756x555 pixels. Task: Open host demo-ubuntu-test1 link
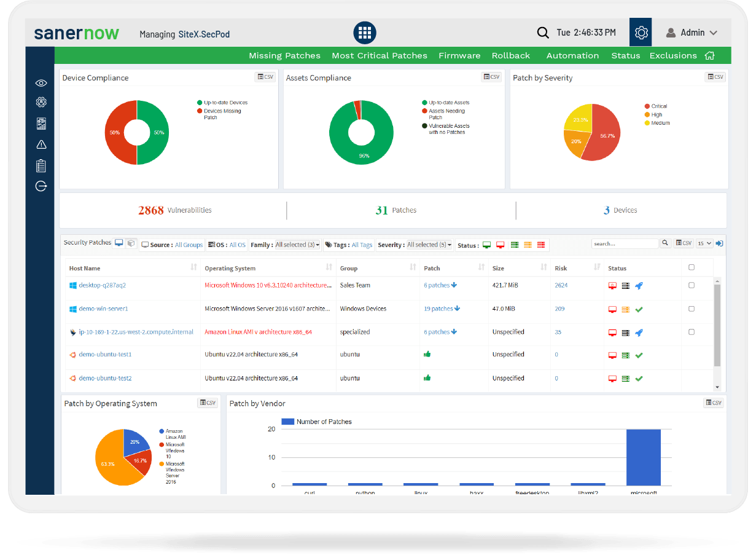[x=105, y=355]
